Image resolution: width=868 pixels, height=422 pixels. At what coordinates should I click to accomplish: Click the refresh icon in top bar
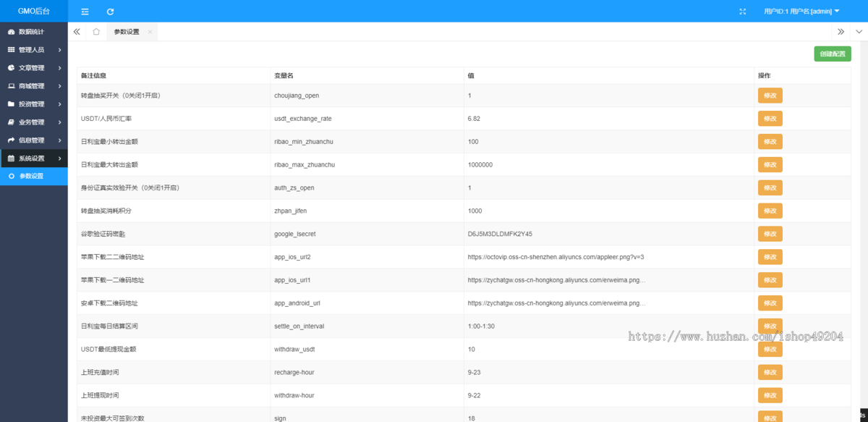point(110,12)
